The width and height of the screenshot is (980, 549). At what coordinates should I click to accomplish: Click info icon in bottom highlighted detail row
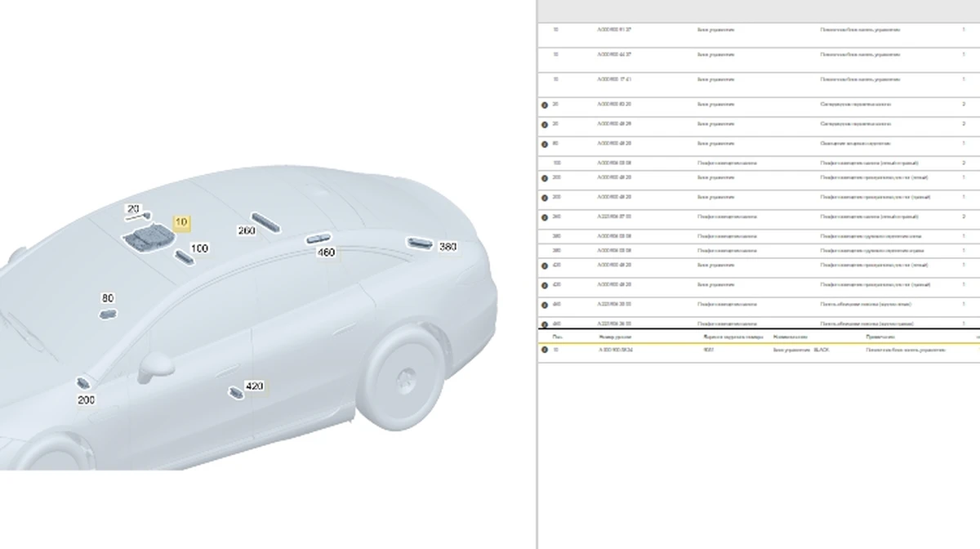pyautogui.click(x=545, y=350)
